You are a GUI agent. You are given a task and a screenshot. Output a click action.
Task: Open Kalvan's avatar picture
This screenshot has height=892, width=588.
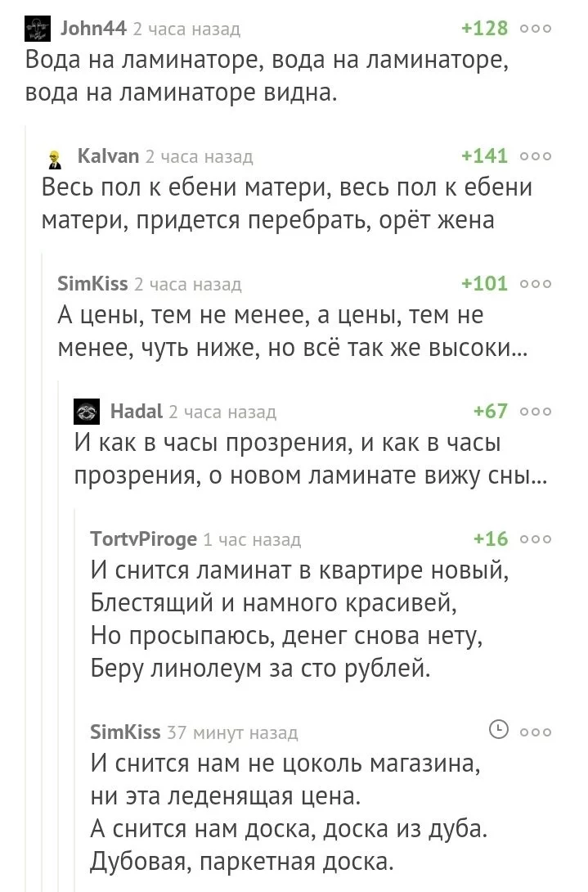(x=54, y=157)
